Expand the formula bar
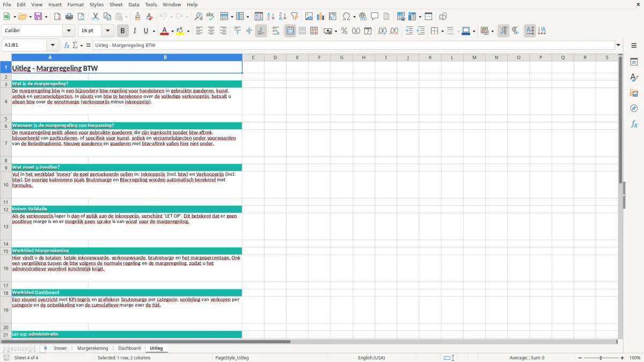This screenshot has height=362, width=644. [618, 45]
